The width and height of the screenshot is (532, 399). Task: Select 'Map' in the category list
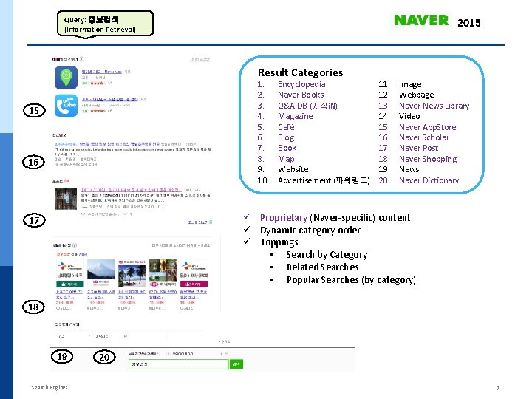[286, 159]
